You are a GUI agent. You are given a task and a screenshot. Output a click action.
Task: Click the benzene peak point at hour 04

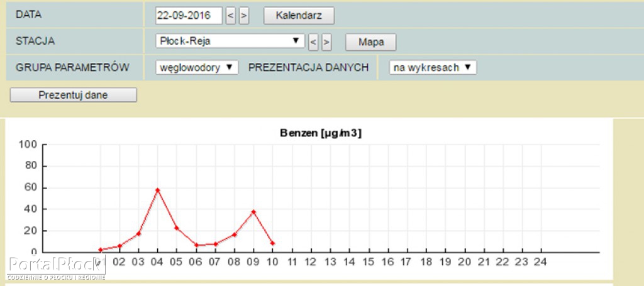(157, 190)
